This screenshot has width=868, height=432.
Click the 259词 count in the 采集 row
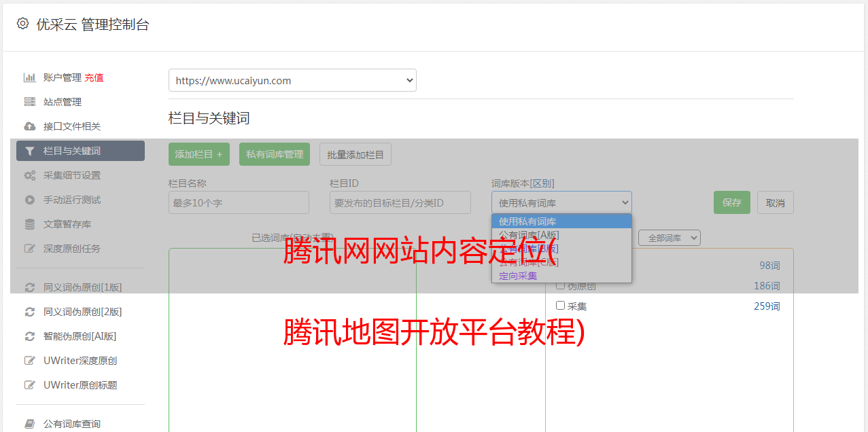click(x=767, y=306)
